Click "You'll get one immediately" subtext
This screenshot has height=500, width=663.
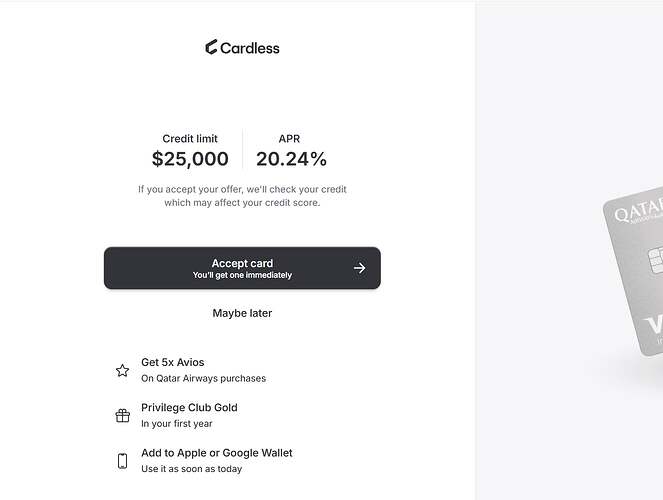click(x=242, y=275)
